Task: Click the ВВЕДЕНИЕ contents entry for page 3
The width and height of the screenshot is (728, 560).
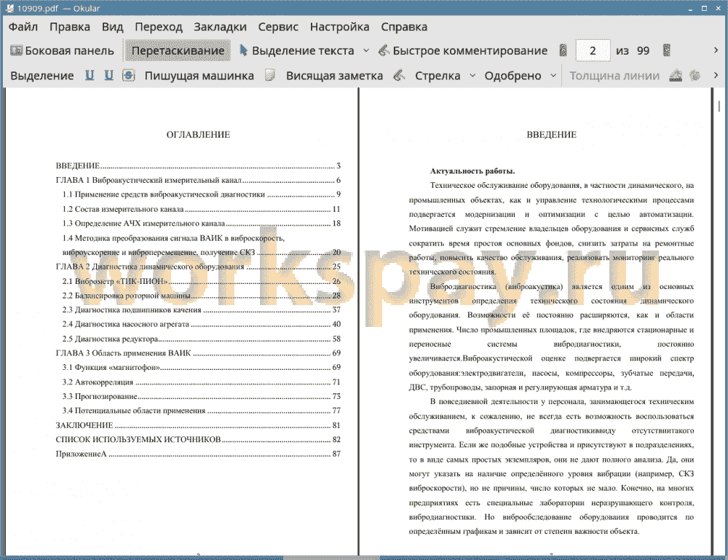Action: point(198,166)
